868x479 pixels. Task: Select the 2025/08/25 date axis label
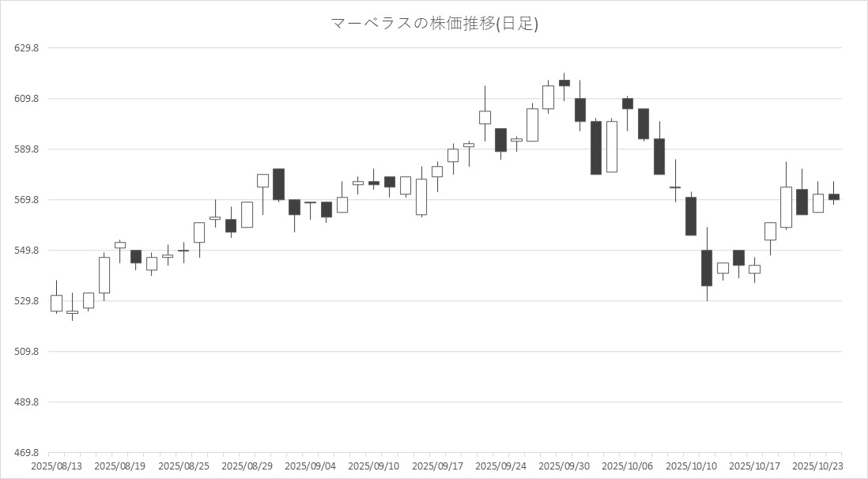tap(183, 466)
